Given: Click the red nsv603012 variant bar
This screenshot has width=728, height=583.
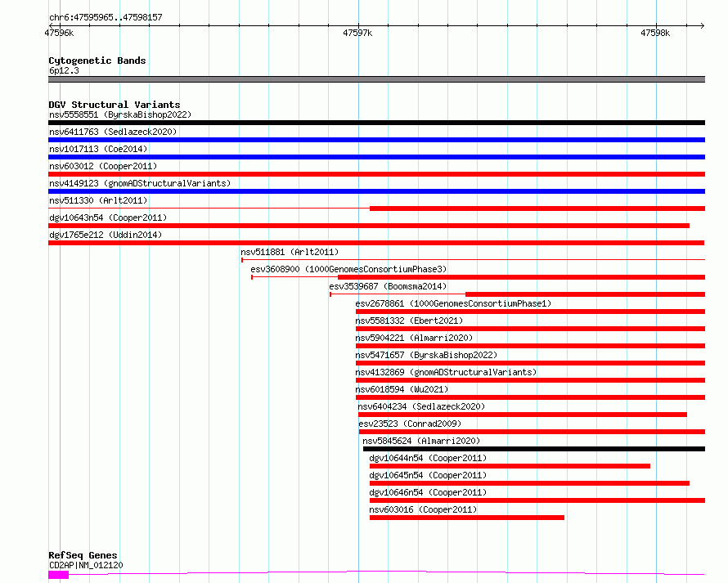Looking at the screenshot, I should point(376,174).
